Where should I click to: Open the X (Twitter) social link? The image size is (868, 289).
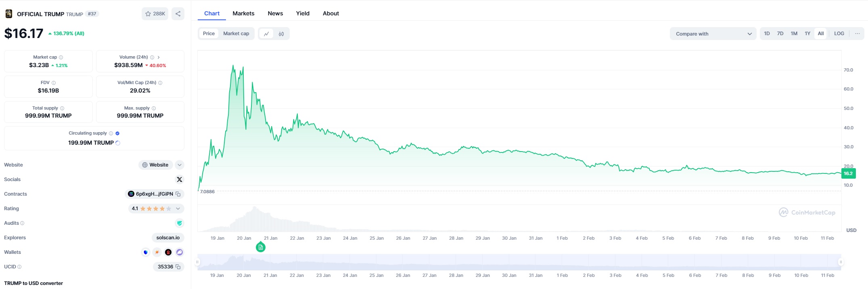coord(180,179)
